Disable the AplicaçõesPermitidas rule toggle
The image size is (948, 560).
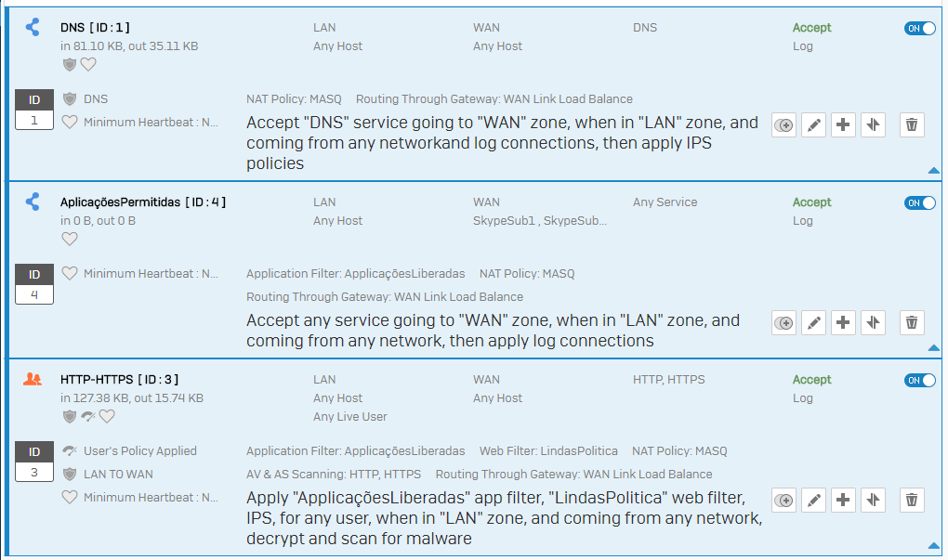(x=918, y=202)
